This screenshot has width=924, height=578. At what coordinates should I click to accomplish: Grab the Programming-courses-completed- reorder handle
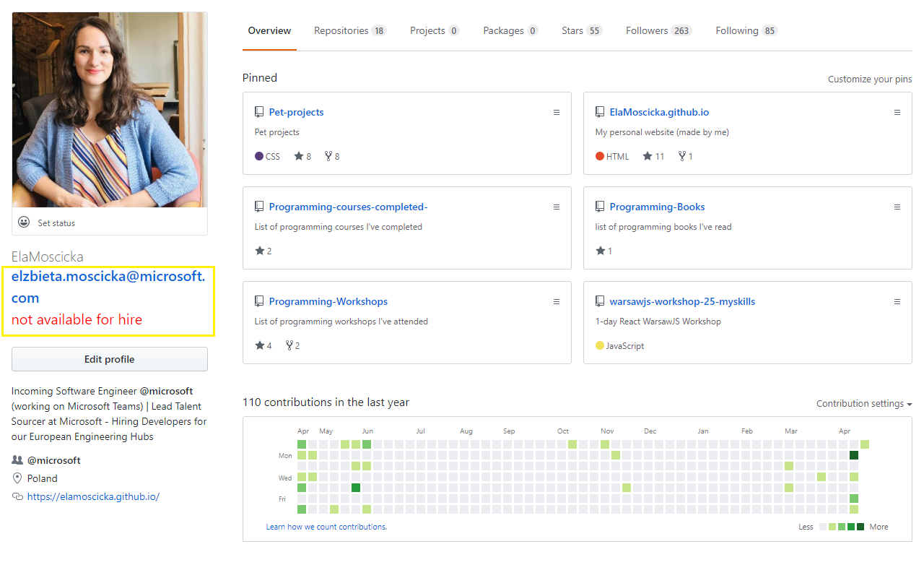pyautogui.click(x=557, y=207)
